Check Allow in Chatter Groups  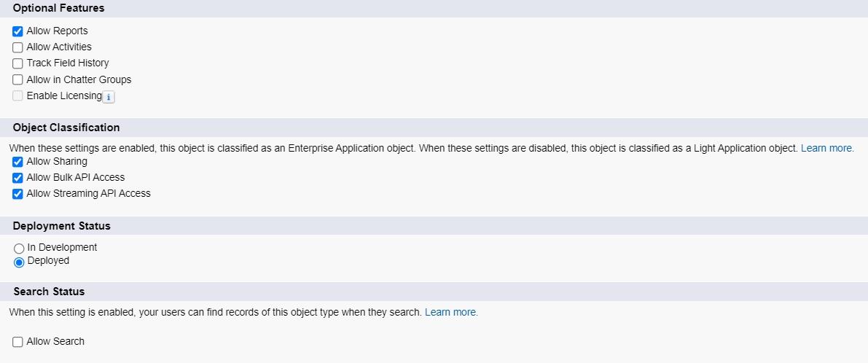tap(18, 80)
